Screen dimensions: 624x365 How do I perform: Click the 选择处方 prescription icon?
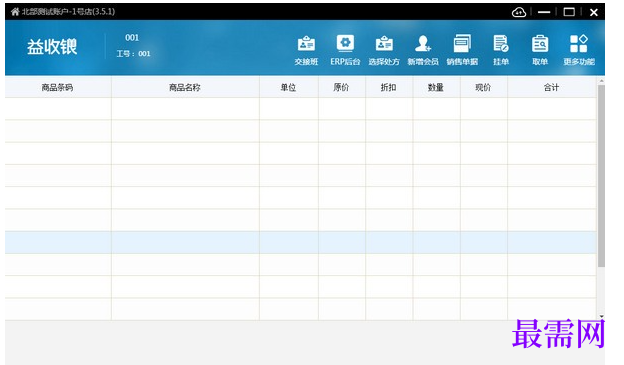click(x=384, y=50)
